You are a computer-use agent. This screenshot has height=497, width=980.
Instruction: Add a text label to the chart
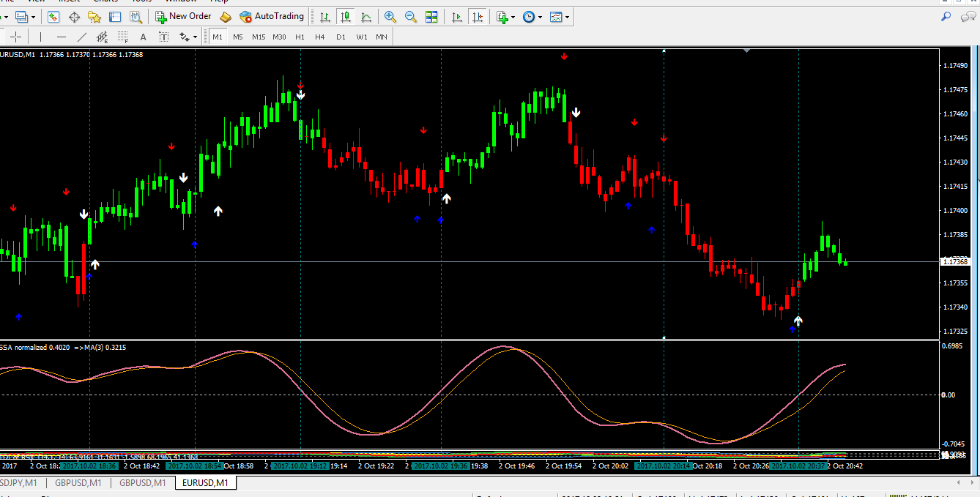(143, 37)
